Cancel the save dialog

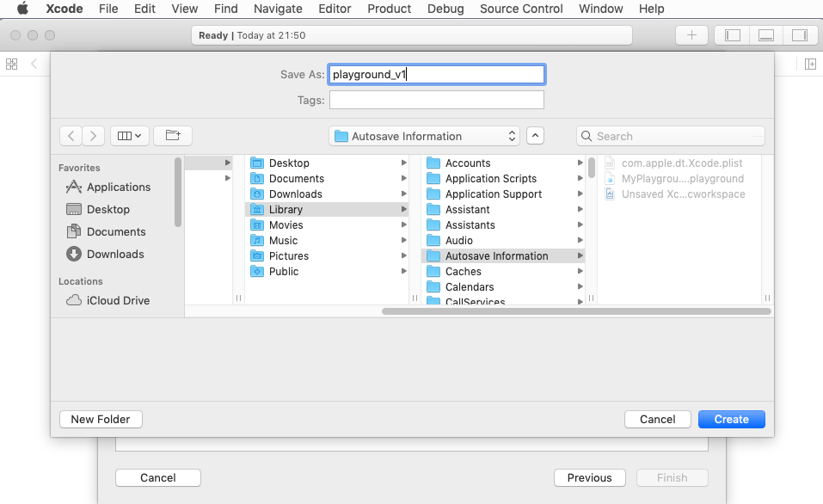658,419
